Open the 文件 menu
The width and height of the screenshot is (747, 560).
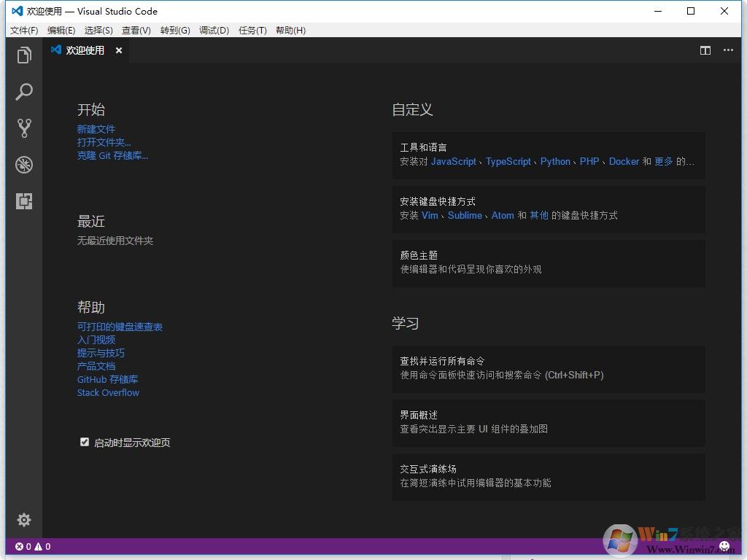[23, 30]
